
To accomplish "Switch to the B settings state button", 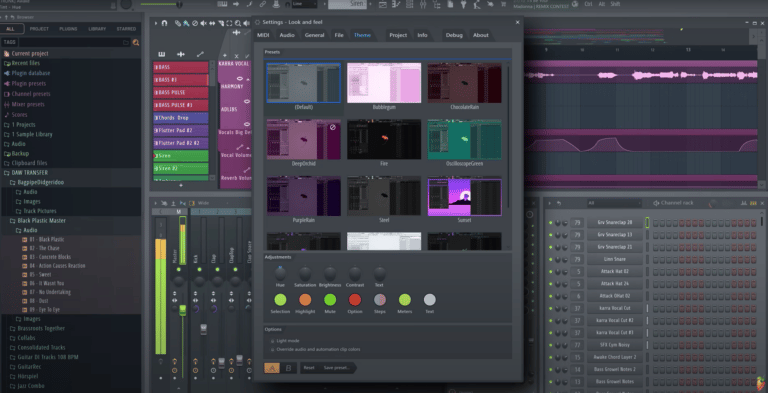I will [x=288, y=368].
